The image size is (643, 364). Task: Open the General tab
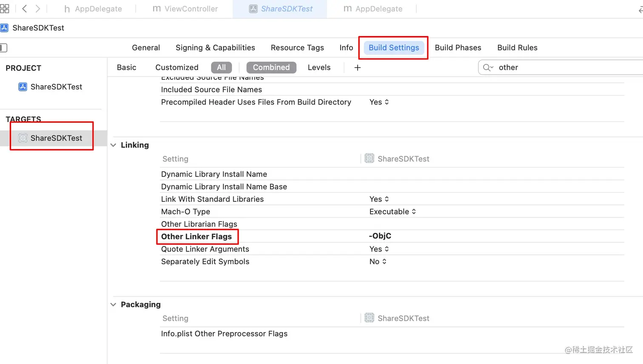[x=146, y=48]
